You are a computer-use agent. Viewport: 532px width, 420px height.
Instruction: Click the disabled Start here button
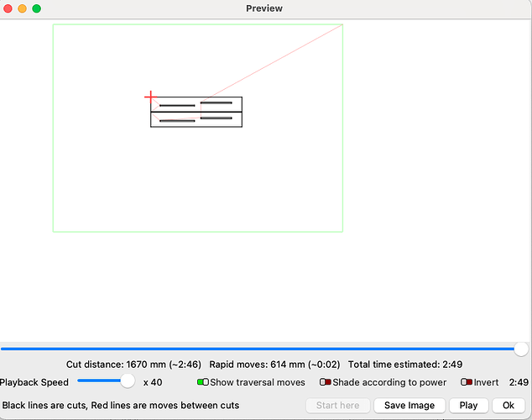pos(337,406)
